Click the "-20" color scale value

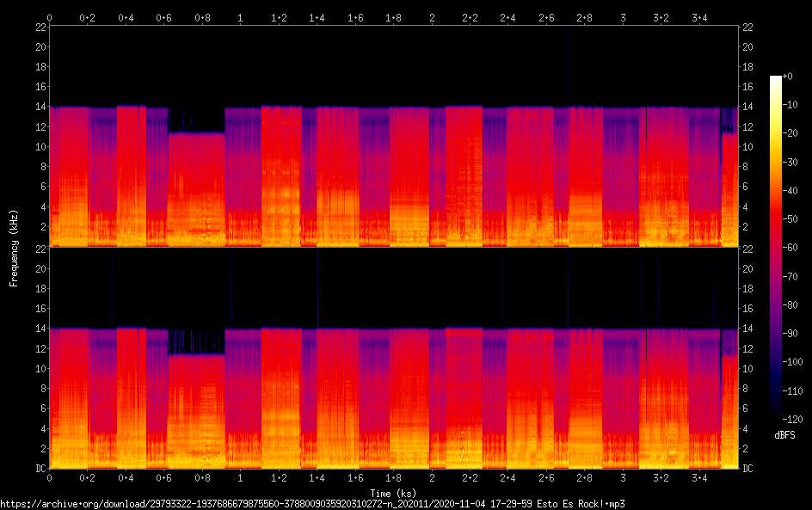coord(790,133)
